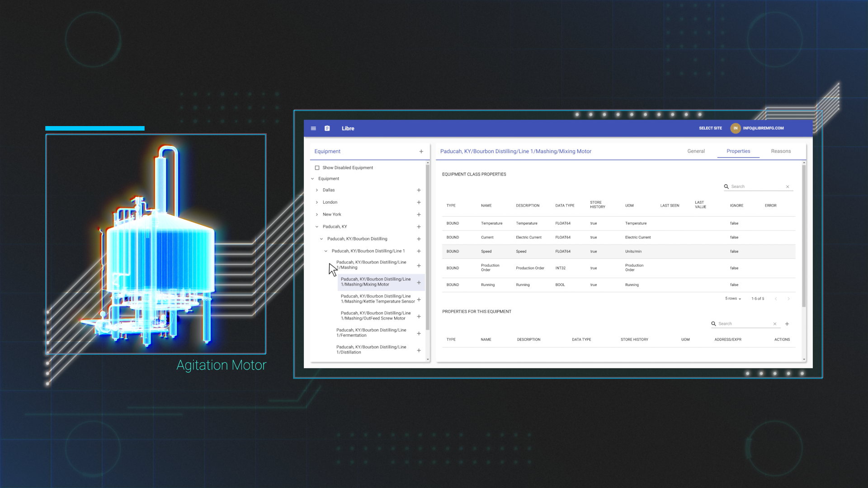This screenshot has height=488, width=868.
Task: Click the right panel vertical scrollbar
Action: click(804, 235)
